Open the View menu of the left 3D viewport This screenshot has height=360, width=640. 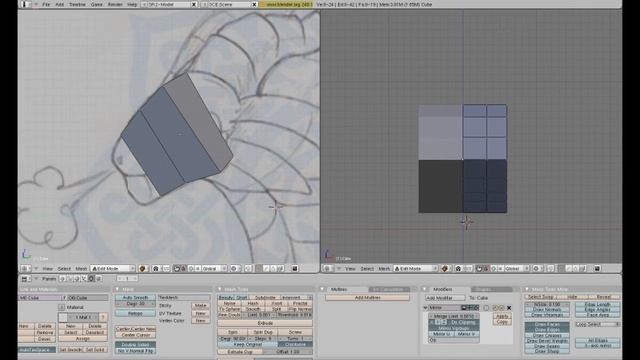(x=48, y=269)
